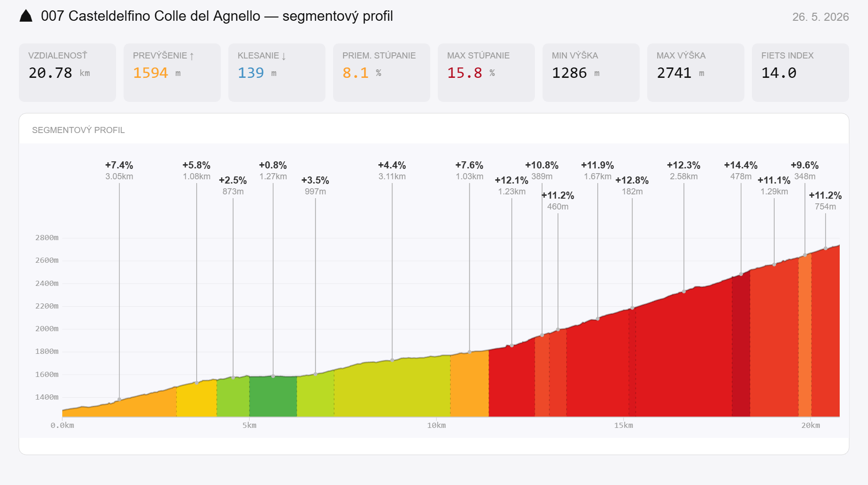Click the Prevýšenie 1594 m card
868x485 pixels.
tap(172, 73)
